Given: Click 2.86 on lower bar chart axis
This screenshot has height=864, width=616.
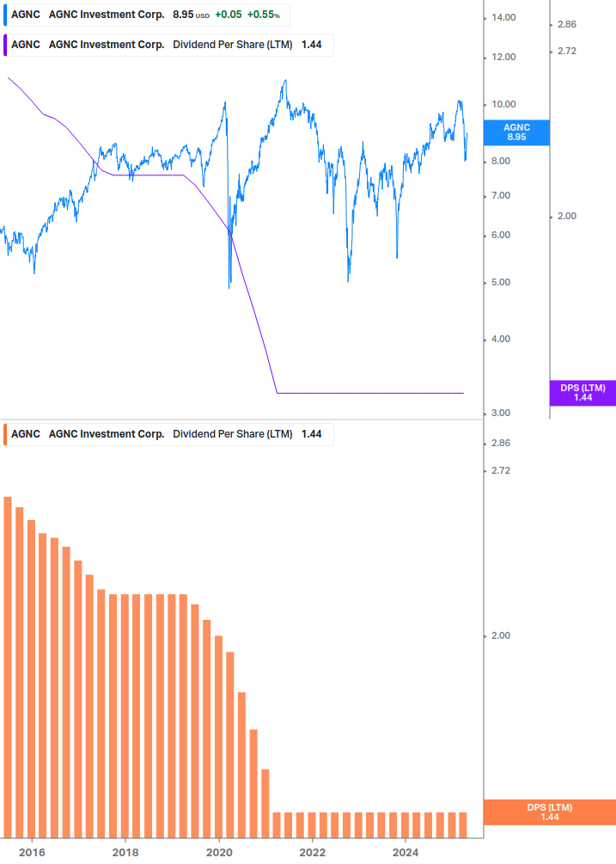Looking at the screenshot, I should point(500,443).
